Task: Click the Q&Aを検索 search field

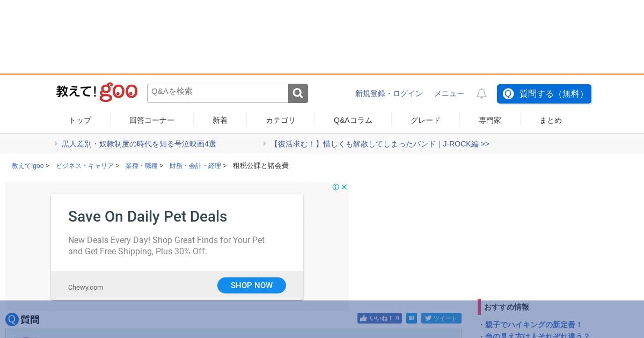Action: point(217,93)
